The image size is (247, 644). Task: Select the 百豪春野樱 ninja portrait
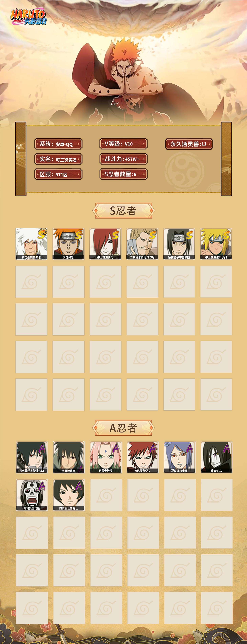106,457
